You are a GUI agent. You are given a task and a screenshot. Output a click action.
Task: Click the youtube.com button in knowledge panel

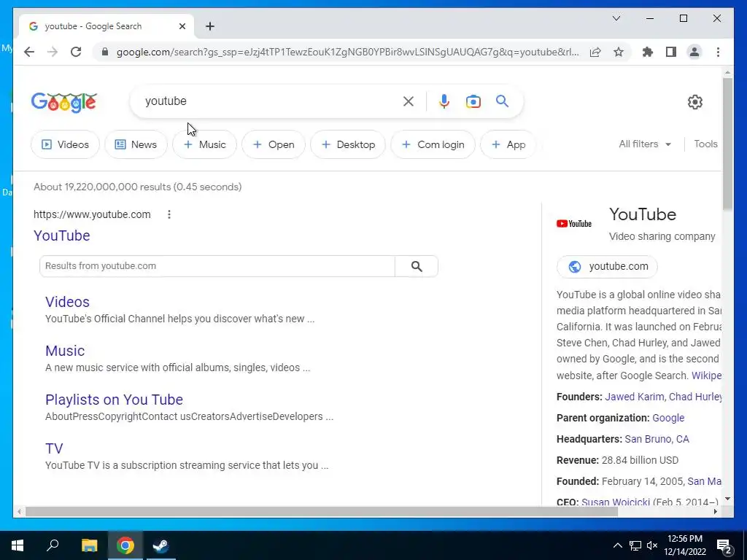[608, 266]
